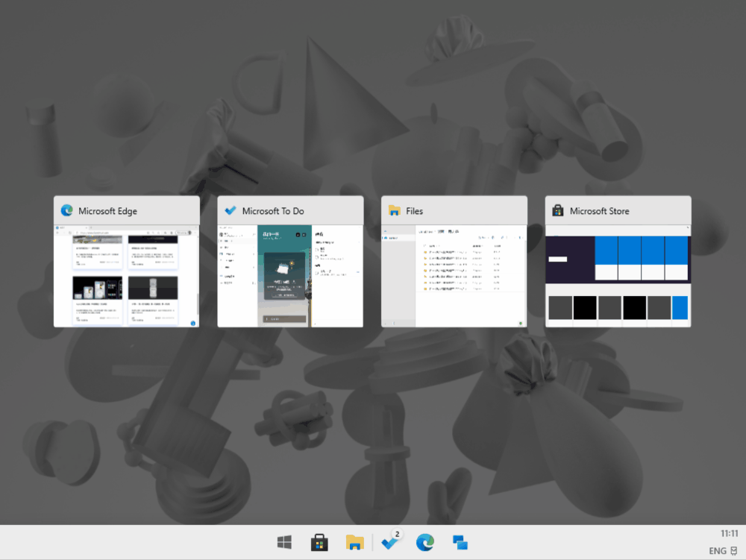Click the 11:11 clock in system tray
Image resolution: width=746 pixels, height=560 pixels.
pyautogui.click(x=729, y=534)
